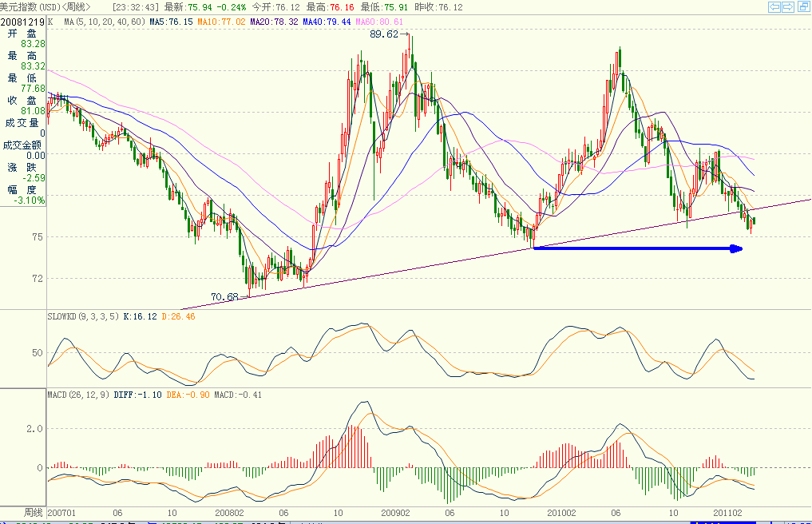Click the right arrow navigation icon
Viewport: 812px width, 524px height.
point(788,6)
